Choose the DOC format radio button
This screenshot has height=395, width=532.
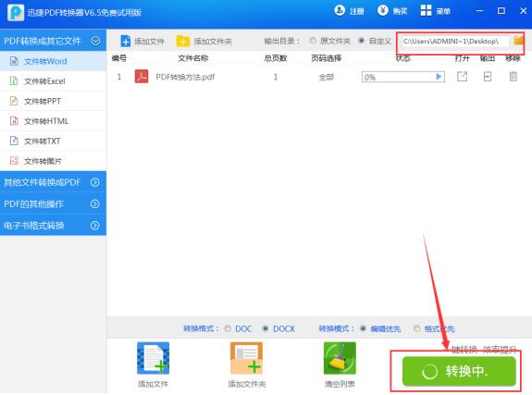coord(228,328)
